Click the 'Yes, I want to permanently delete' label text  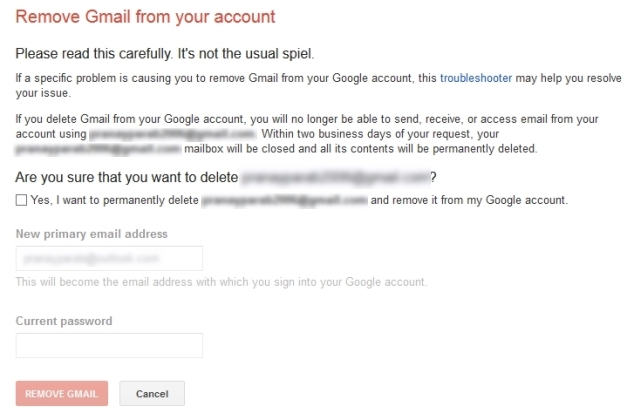click(115, 200)
